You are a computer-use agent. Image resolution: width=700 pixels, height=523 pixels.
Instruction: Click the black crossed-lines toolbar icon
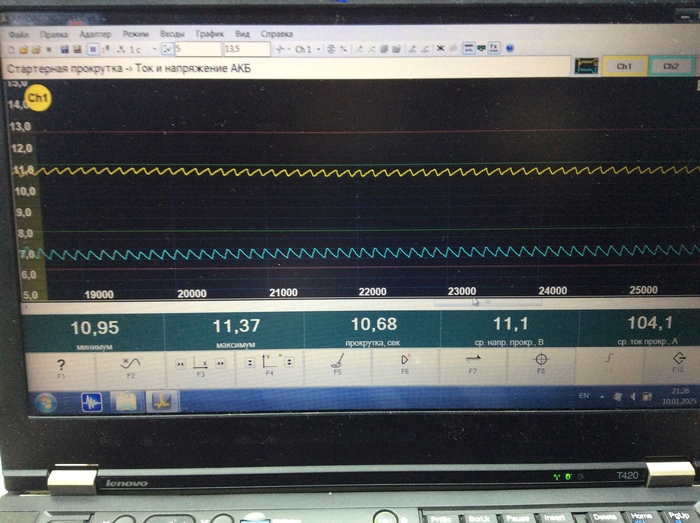tap(440, 48)
